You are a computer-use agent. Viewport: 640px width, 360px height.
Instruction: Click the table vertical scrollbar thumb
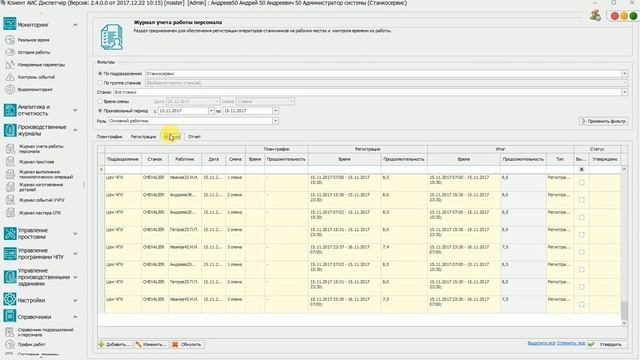click(624, 311)
